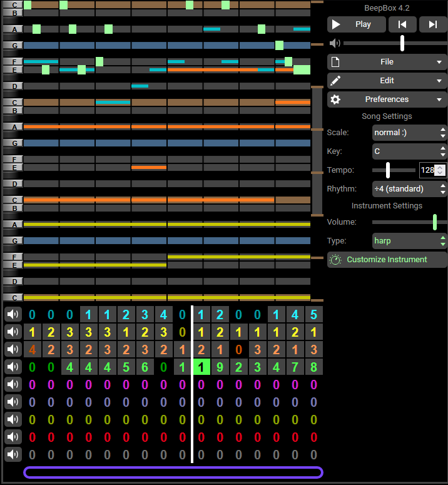Open the Edit menu
The width and height of the screenshot is (448, 485).
coord(387,81)
